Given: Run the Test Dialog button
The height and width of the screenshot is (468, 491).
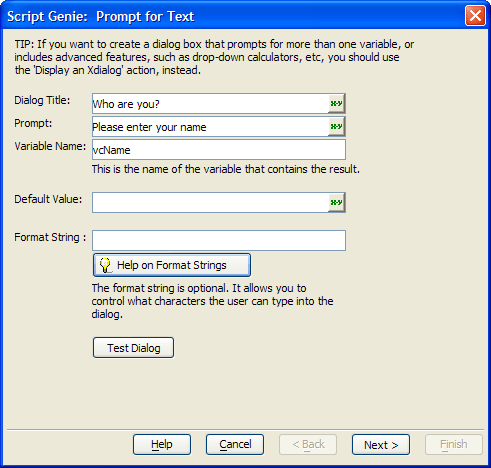Looking at the screenshot, I should [x=133, y=348].
